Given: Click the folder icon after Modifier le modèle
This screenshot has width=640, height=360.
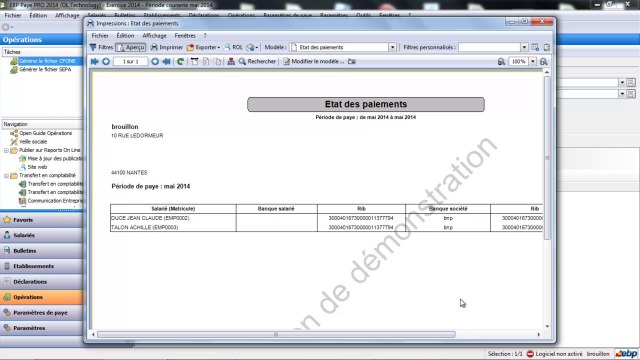Looking at the screenshot, I should [352, 61].
